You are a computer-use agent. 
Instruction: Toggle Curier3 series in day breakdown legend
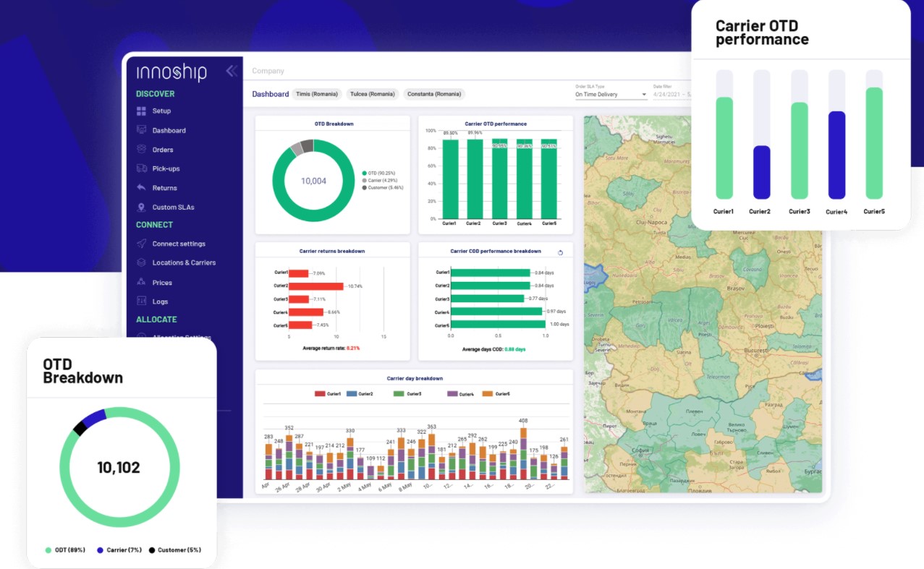[x=407, y=394]
